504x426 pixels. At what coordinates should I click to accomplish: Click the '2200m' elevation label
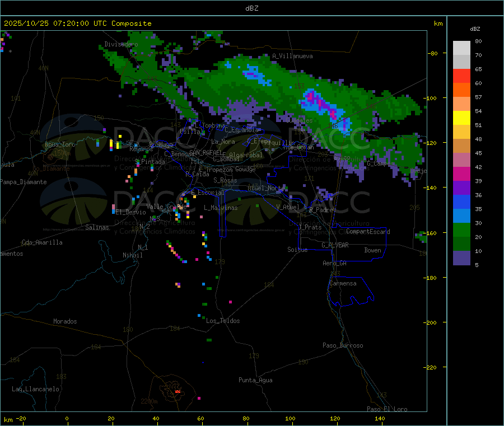click(x=149, y=401)
